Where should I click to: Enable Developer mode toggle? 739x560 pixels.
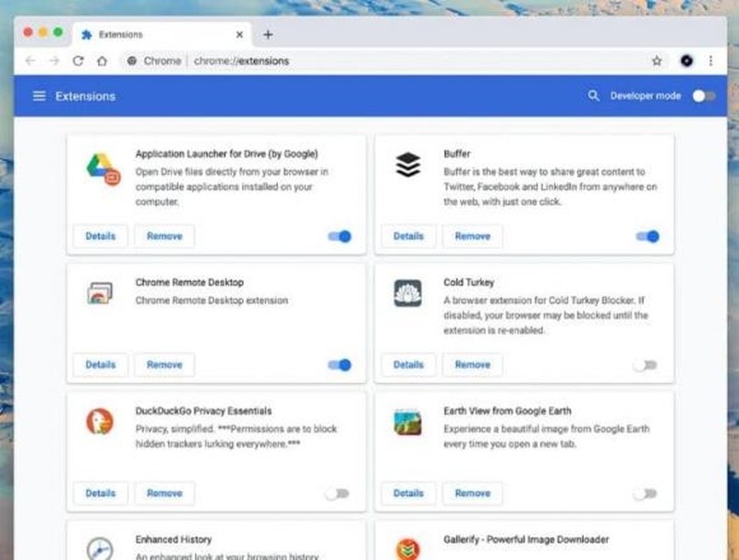(704, 96)
